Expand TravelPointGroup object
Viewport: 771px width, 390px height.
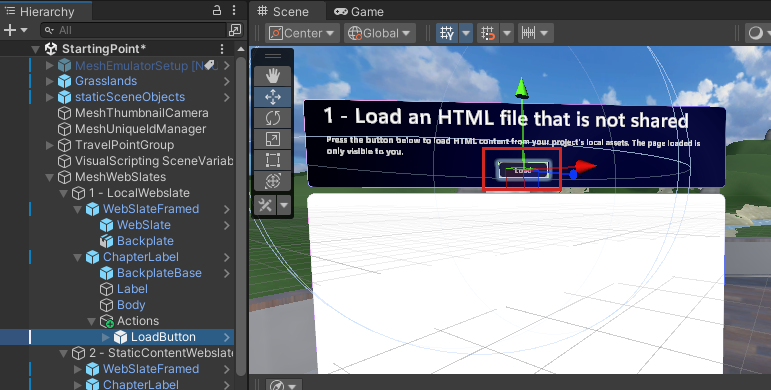coord(49,145)
